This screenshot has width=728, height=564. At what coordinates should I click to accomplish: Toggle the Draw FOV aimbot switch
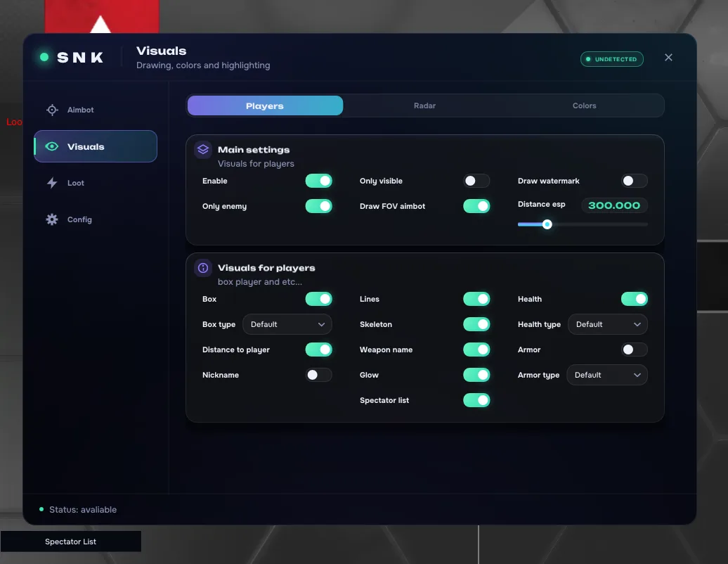coord(476,206)
